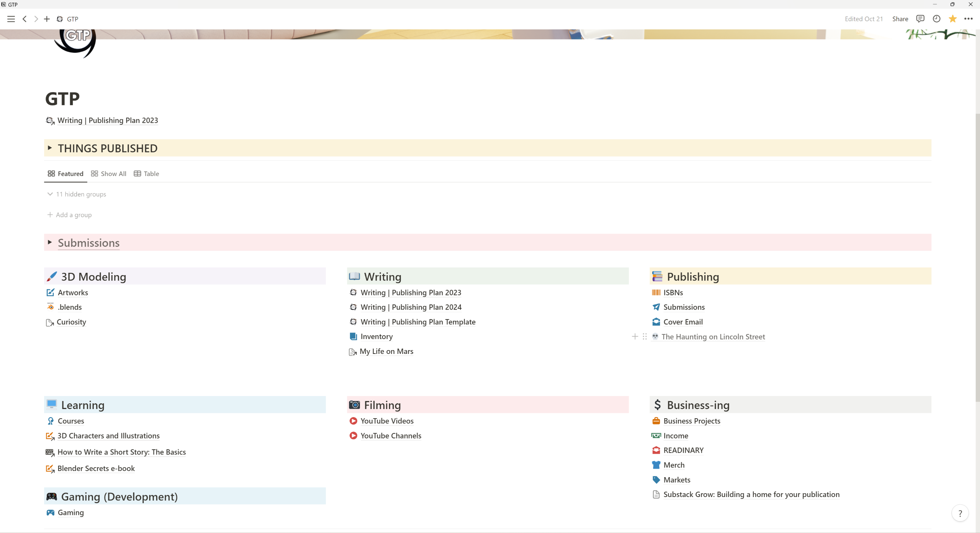
Task: Click the YouTube Channels play icon
Action: point(353,435)
